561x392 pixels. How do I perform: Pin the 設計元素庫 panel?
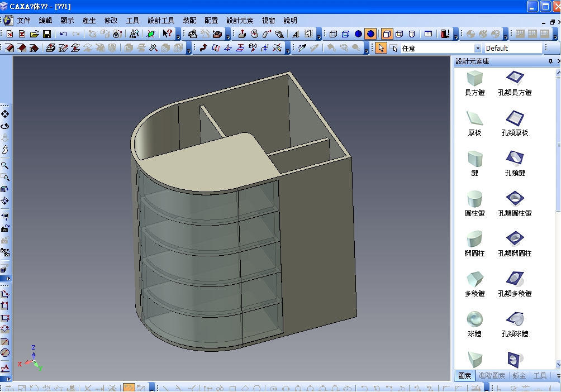pyautogui.click(x=550, y=61)
